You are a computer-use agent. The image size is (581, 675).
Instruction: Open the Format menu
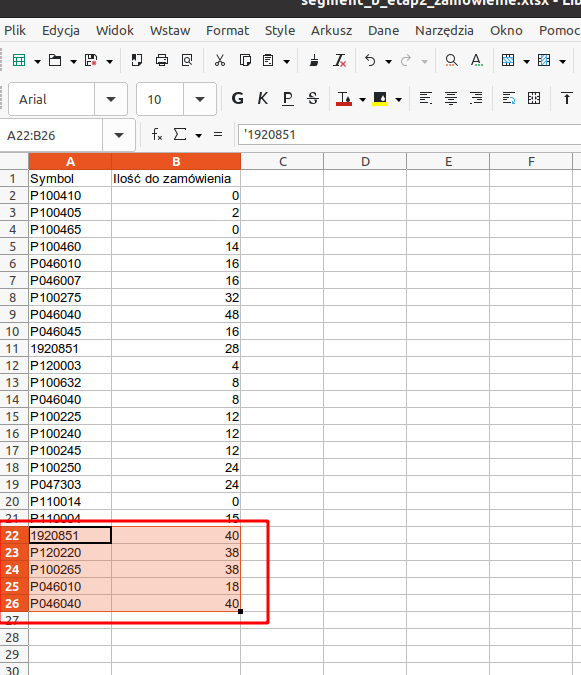point(227,31)
